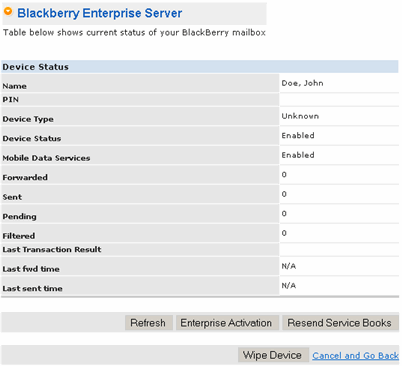The height and width of the screenshot is (366, 402).
Task: Select the Last sent time N/A value
Action: 289,286
